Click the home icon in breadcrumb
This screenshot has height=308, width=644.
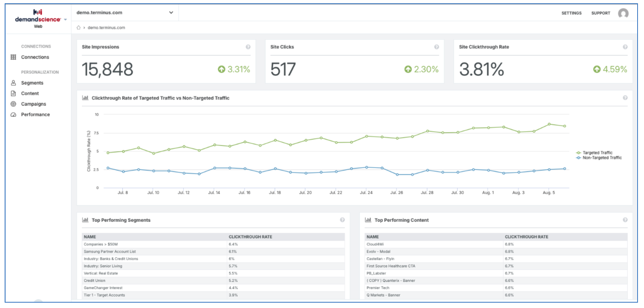click(78, 27)
